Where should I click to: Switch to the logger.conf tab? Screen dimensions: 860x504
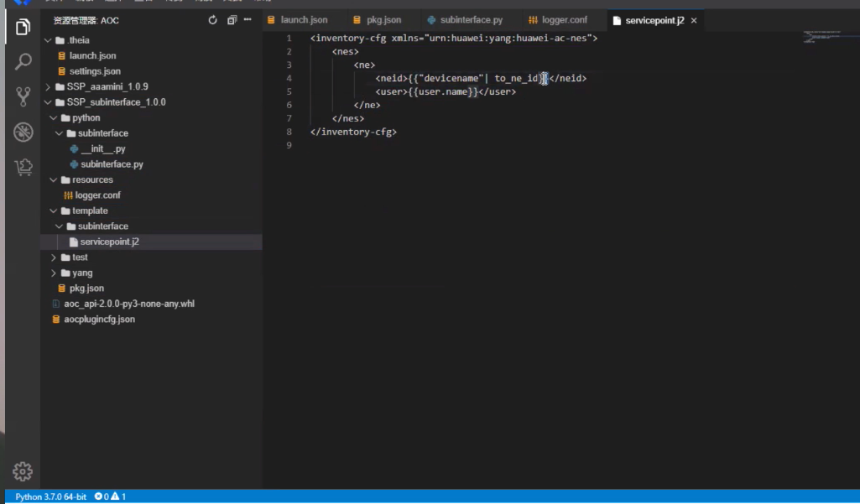[563, 20]
